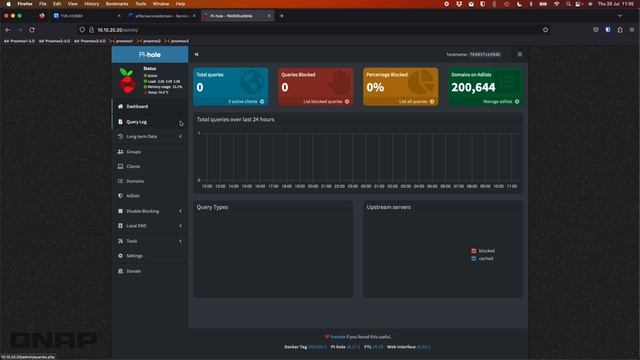Open the Tools menu in the menu bar

click(140, 4)
